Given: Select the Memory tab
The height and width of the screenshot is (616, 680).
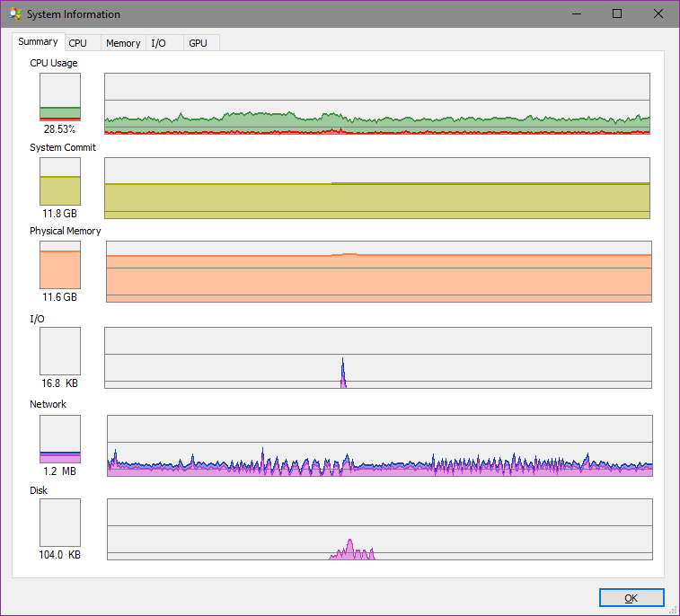Looking at the screenshot, I should tap(123, 43).
